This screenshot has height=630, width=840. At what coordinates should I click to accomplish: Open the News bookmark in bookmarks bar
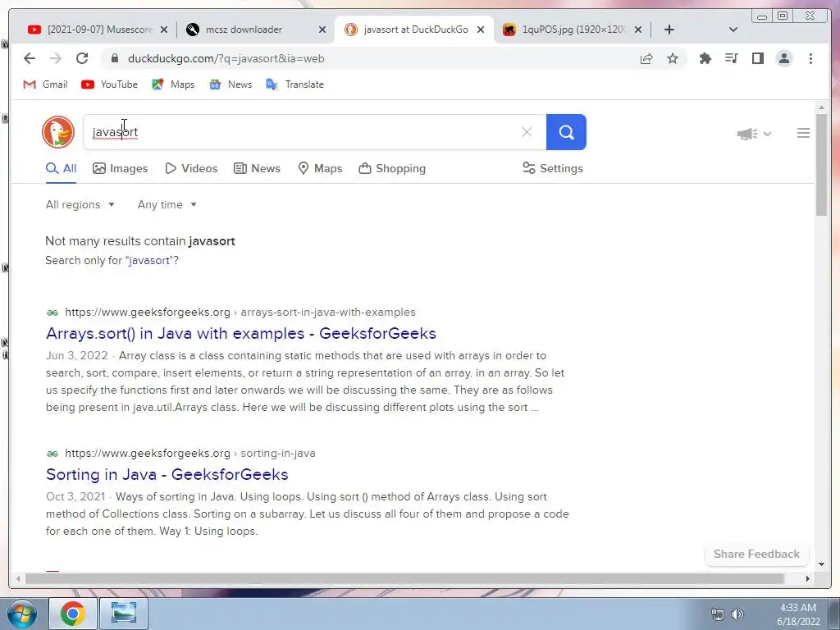[x=231, y=84]
